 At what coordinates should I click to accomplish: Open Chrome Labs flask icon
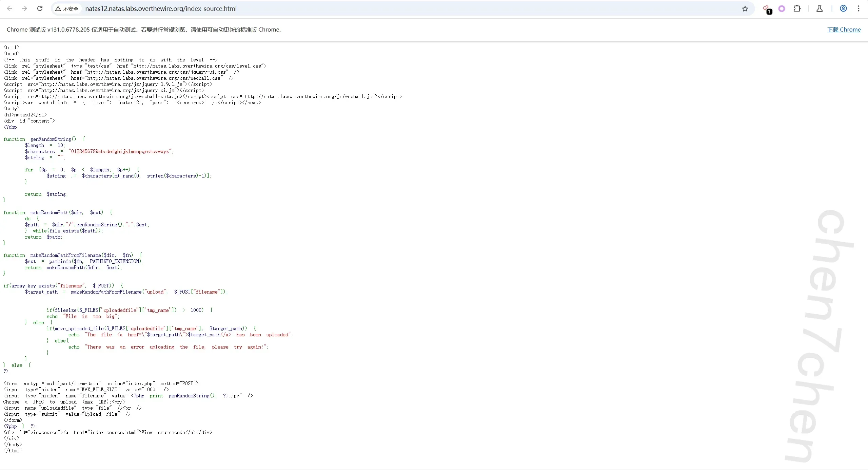click(820, 9)
